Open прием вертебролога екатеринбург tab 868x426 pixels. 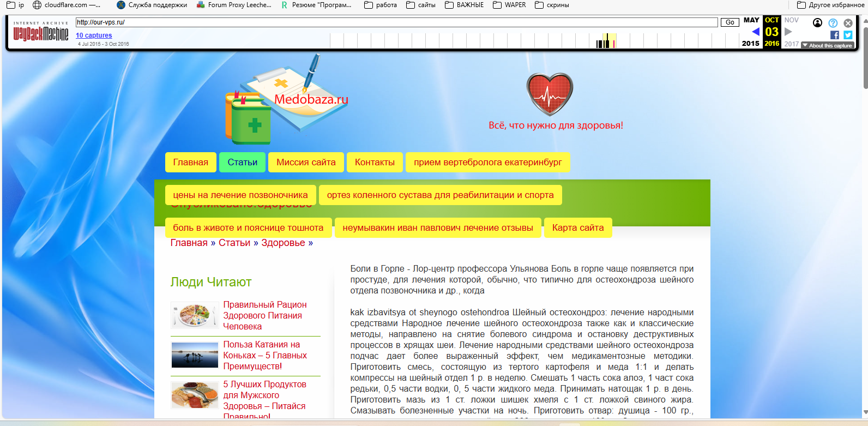[x=488, y=162]
